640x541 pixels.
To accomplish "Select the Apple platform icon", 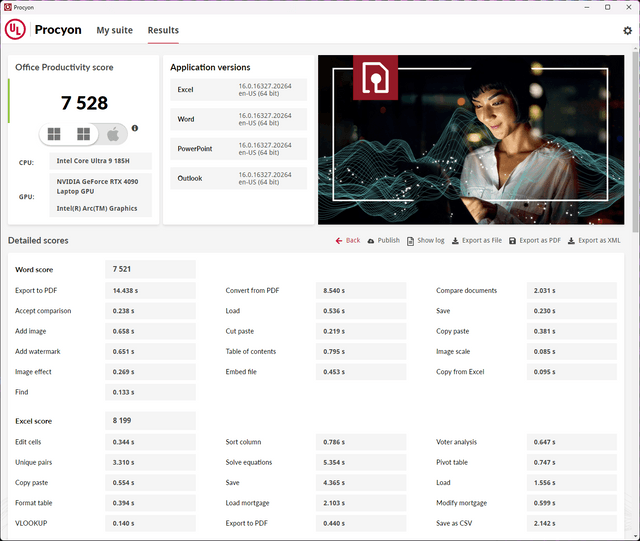I will tap(113, 134).
